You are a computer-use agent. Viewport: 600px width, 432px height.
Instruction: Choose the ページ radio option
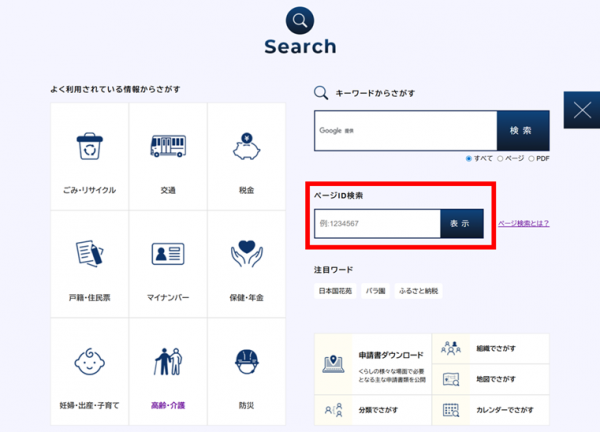(502, 159)
